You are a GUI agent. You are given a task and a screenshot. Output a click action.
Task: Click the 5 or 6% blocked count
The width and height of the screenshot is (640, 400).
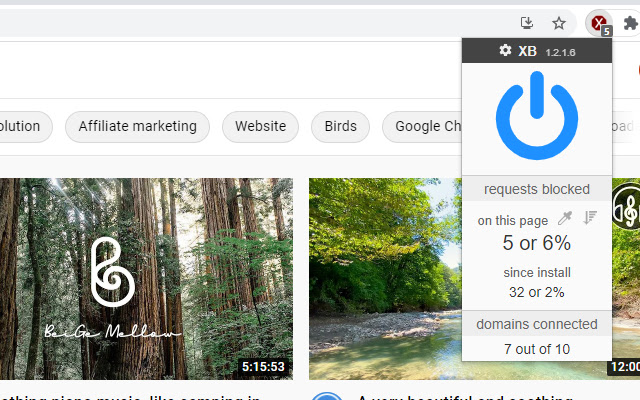(536, 242)
